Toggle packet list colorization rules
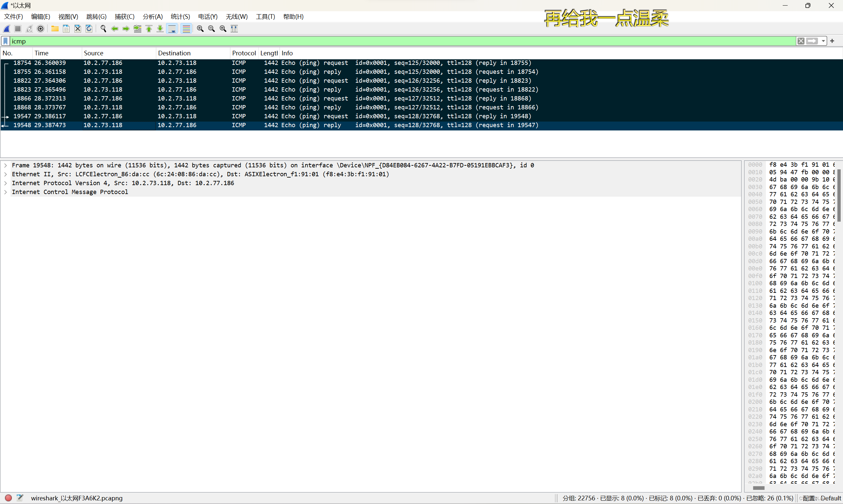 (186, 29)
